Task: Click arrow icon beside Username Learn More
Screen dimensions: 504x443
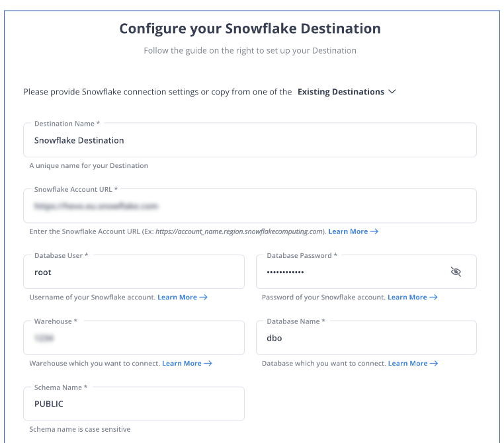Action: click(203, 297)
